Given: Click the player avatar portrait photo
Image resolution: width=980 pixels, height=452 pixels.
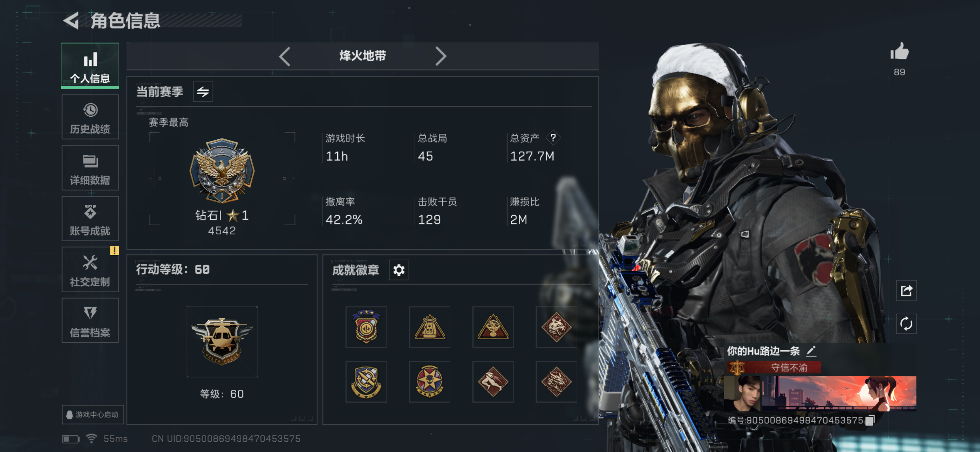Looking at the screenshot, I should [x=742, y=394].
